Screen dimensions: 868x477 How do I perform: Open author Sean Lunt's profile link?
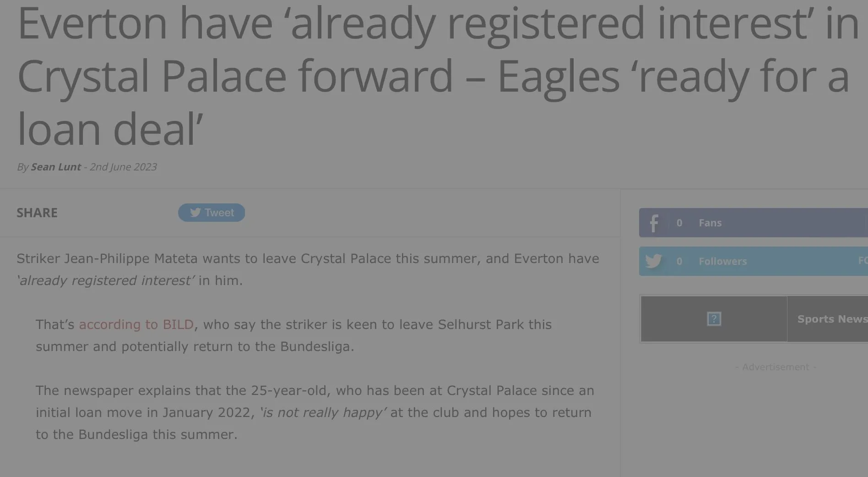click(x=56, y=167)
